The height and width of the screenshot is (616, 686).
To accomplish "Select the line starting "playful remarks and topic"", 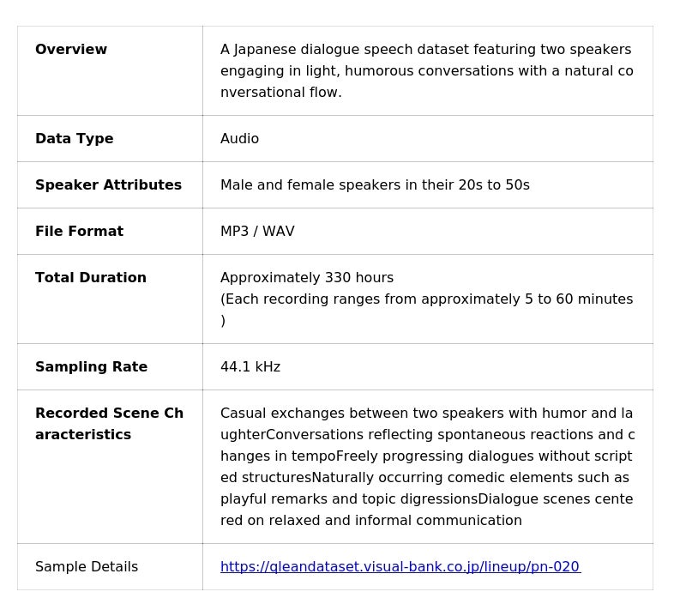I will tap(426, 499).
